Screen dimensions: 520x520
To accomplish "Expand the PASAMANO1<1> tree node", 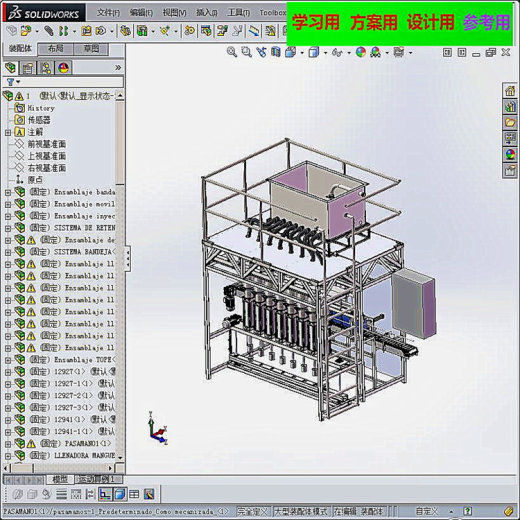I will (x=8, y=444).
